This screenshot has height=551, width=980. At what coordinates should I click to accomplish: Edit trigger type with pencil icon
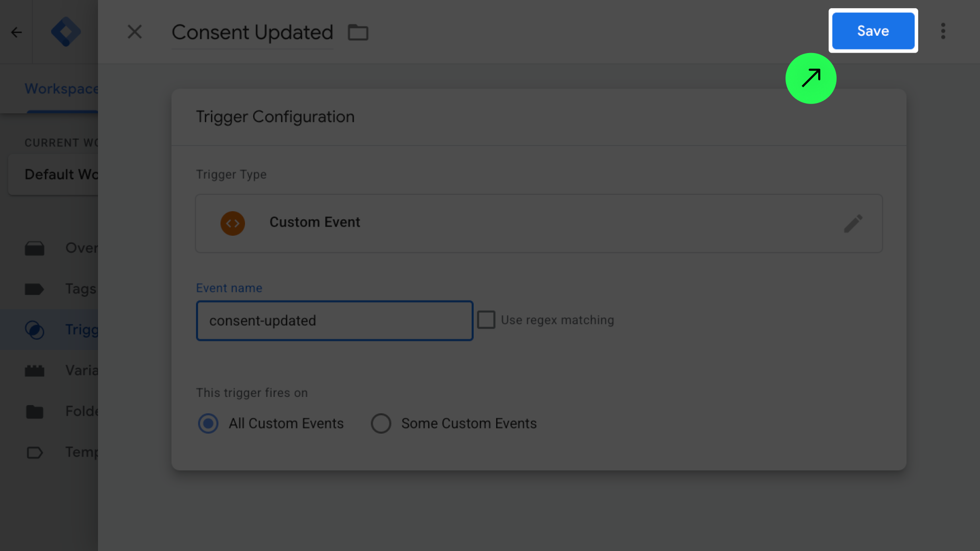tap(853, 223)
